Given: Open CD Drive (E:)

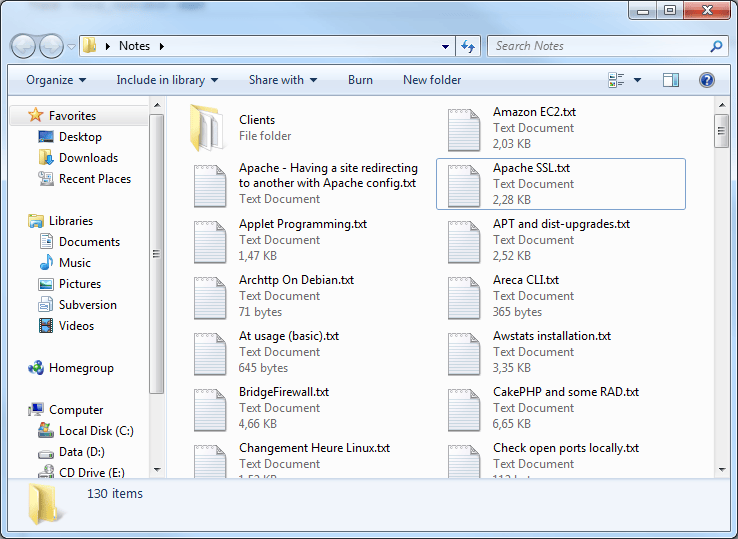Looking at the screenshot, I should coord(91,473).
